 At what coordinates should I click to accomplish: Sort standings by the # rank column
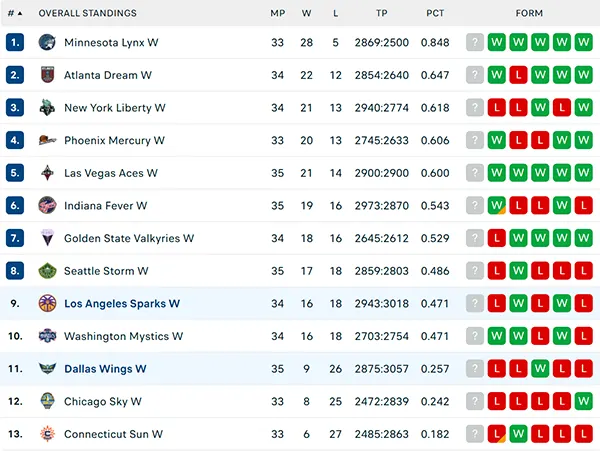(x=15, y=13)
